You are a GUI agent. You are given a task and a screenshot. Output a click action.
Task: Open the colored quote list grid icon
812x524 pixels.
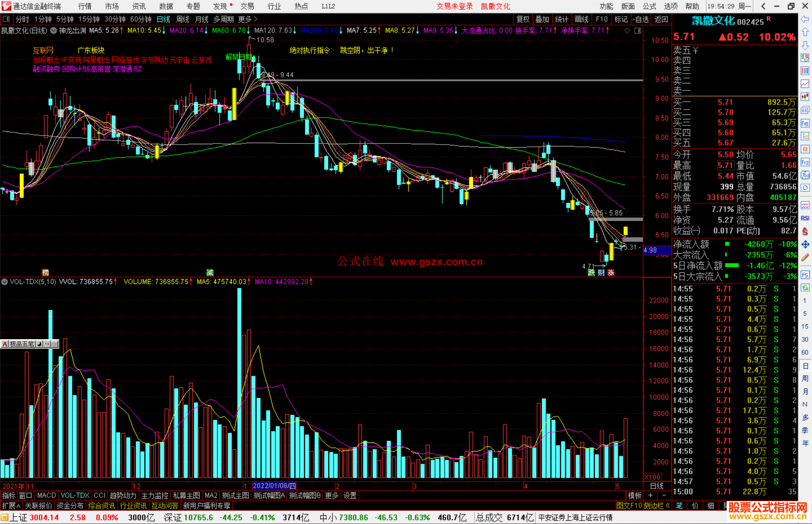point(805,71)
